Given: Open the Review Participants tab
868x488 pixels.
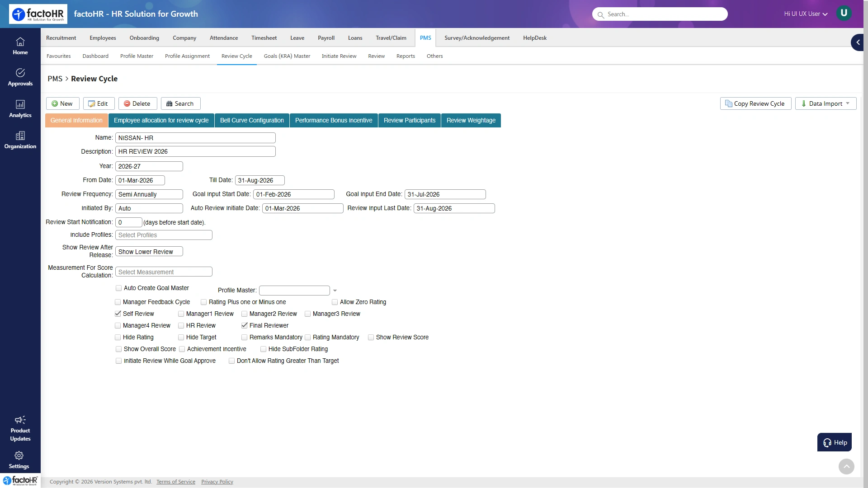Looking at the screenshot, I should pyautogui.click(x=410, y=120).
